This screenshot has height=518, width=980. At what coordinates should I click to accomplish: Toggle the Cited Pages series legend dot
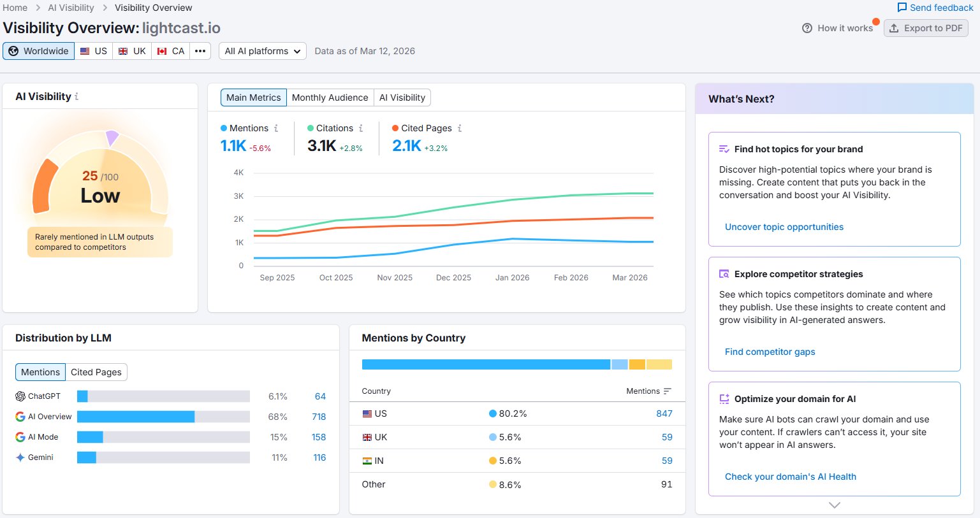(395, 128)
